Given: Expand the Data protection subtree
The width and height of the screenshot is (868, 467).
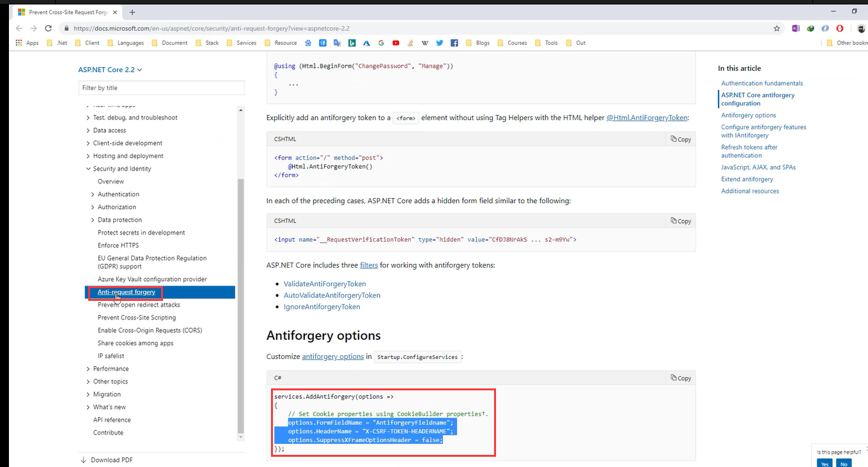Looking at the screenshot, I should [93, 220].
